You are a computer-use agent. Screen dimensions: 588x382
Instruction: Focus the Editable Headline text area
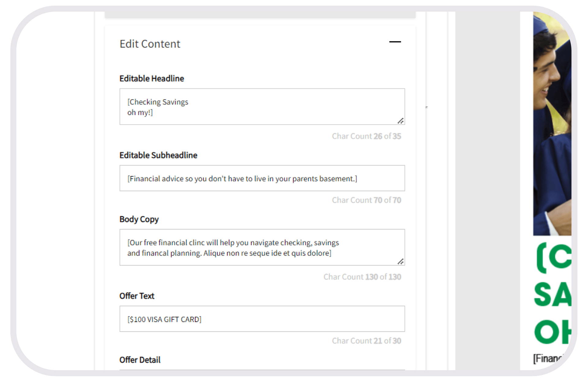click(262, 107)
